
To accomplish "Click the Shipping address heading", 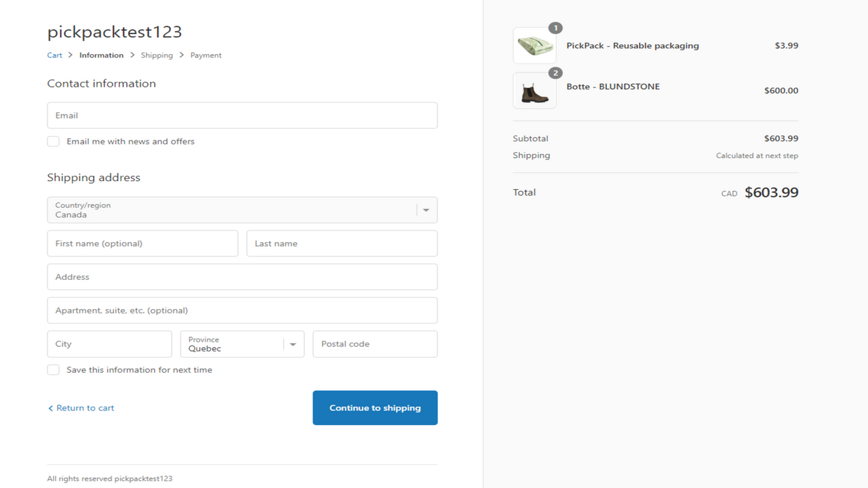I will (x=94, y=178).
